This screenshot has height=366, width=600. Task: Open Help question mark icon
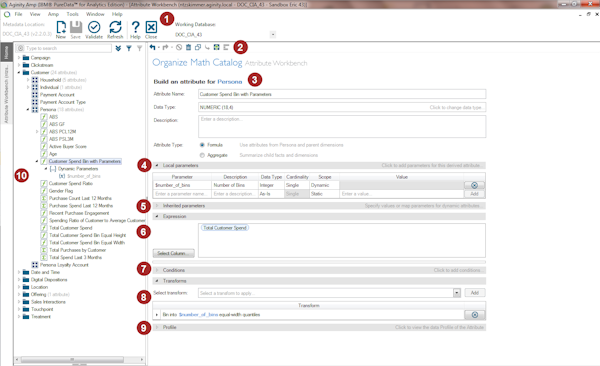coord(135,28)
